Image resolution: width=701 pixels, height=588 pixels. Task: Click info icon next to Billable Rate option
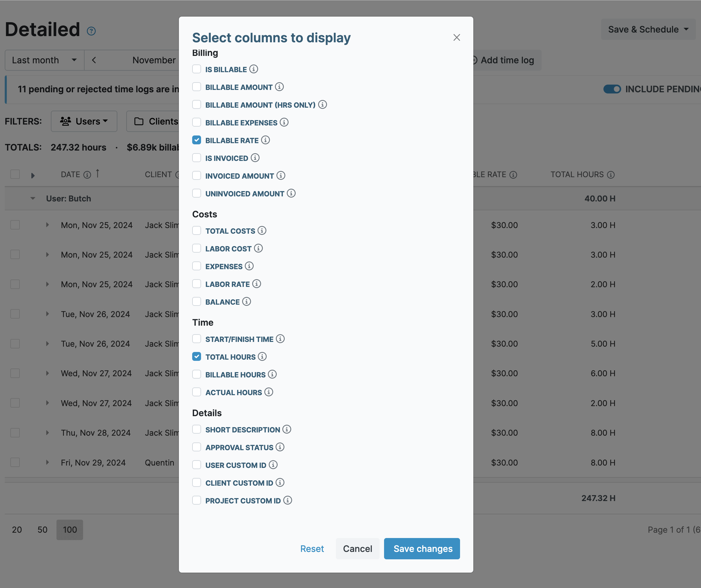point(265,140)
